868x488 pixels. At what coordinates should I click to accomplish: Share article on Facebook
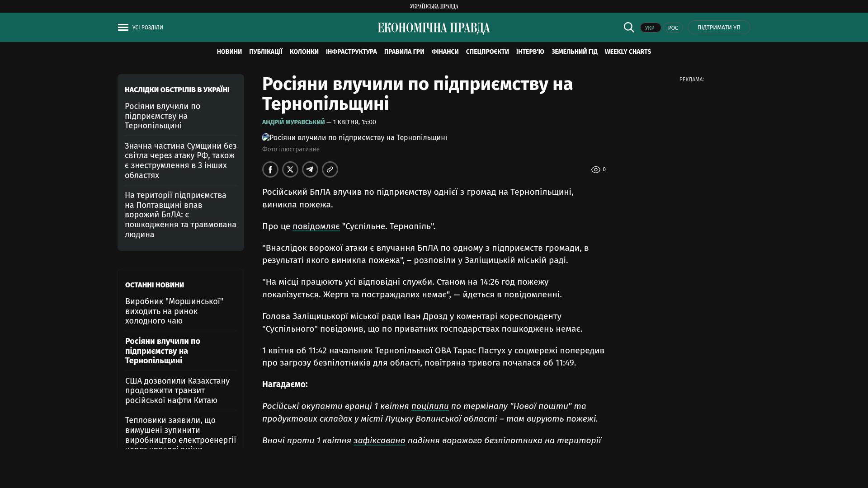click(270, 169)
